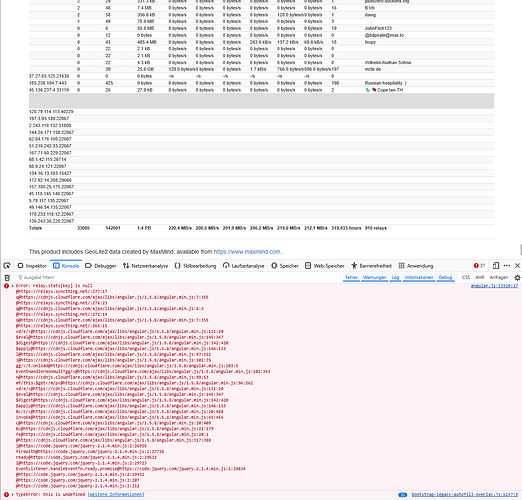Switch to the Netzwerkanalyse tab
Image resolution: width=522 pixels, height=500 pixels.
(x=145, y=266)
